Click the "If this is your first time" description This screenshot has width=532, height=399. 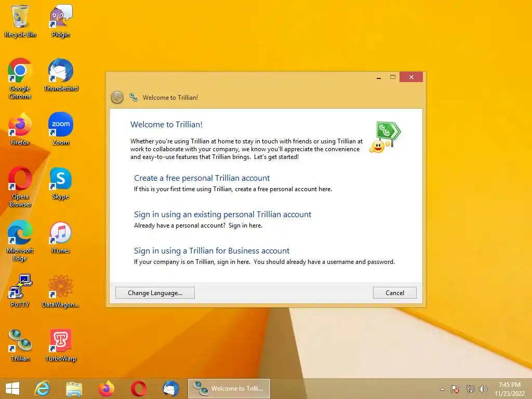point(233,189)
